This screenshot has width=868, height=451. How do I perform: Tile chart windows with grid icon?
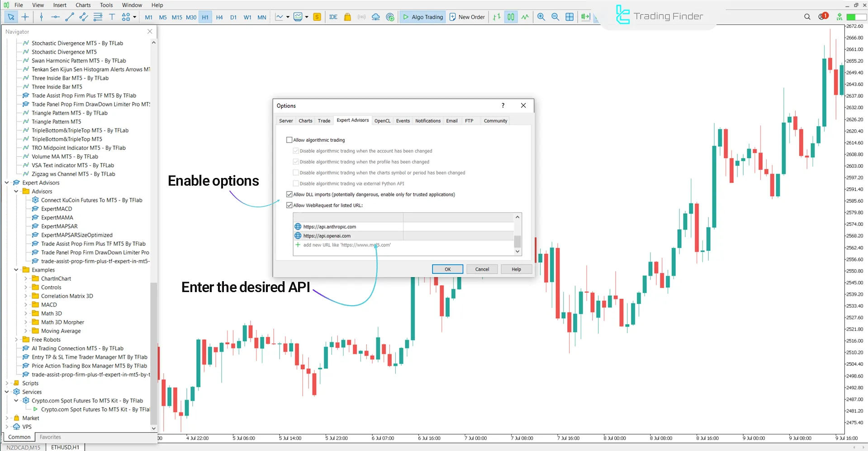click(569, 17)
